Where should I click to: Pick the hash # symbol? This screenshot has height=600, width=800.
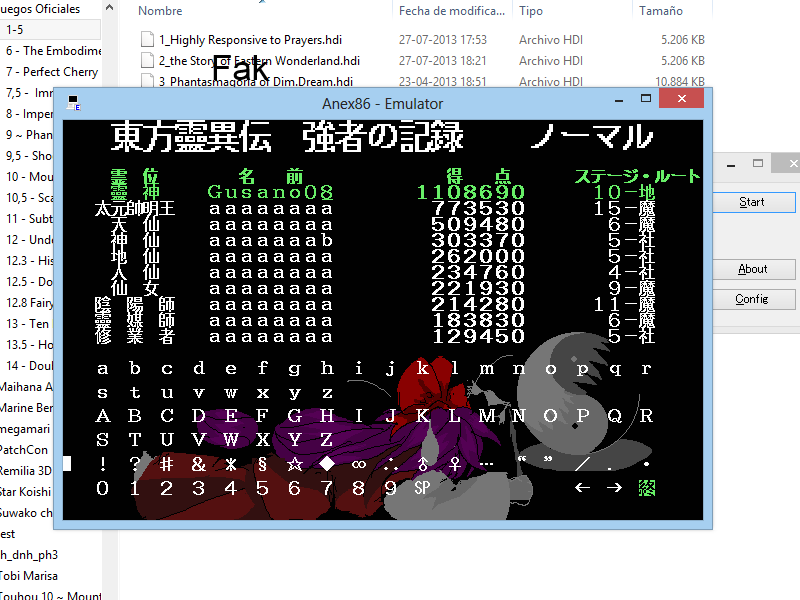click(166, 464)
